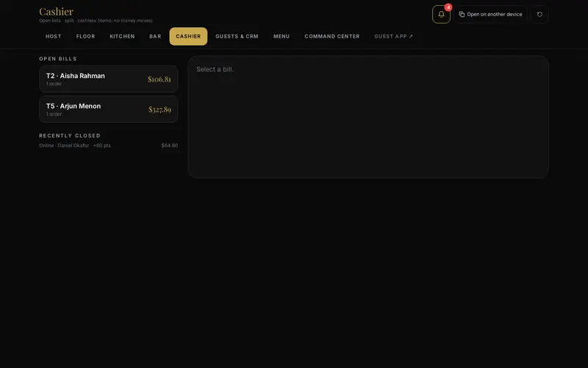Click the Open Bills heading
This screenshot has width=588, height=368.
click(x=58, y=59)
